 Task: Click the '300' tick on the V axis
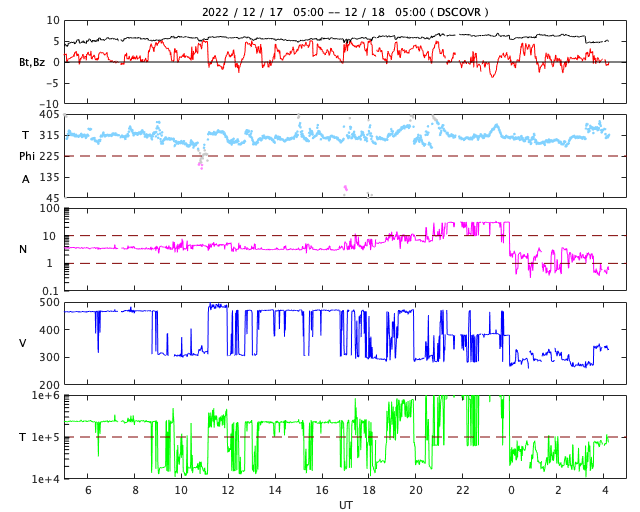pyautogui.click(x=49, y=357)
